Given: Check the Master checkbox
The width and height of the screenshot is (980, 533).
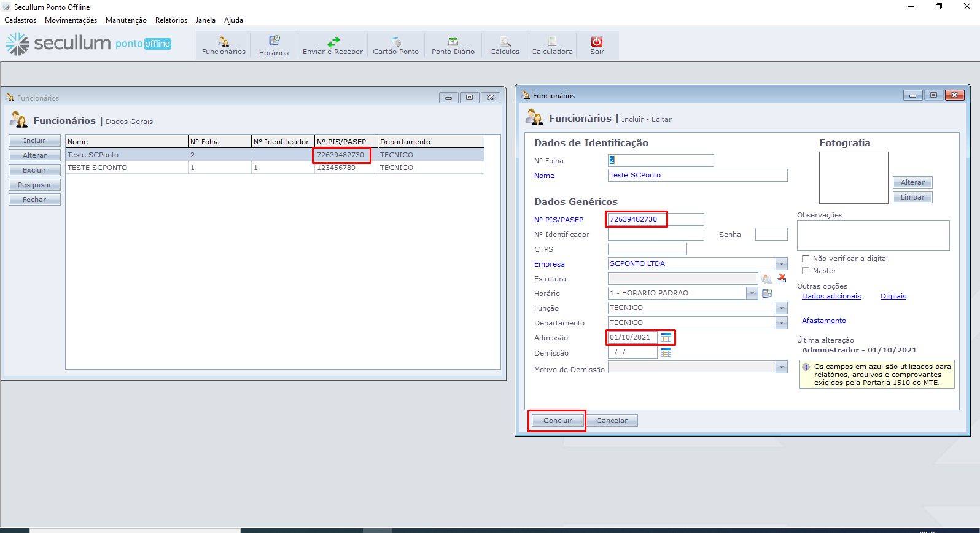Looking at the screenshot, I should [806, 271].
